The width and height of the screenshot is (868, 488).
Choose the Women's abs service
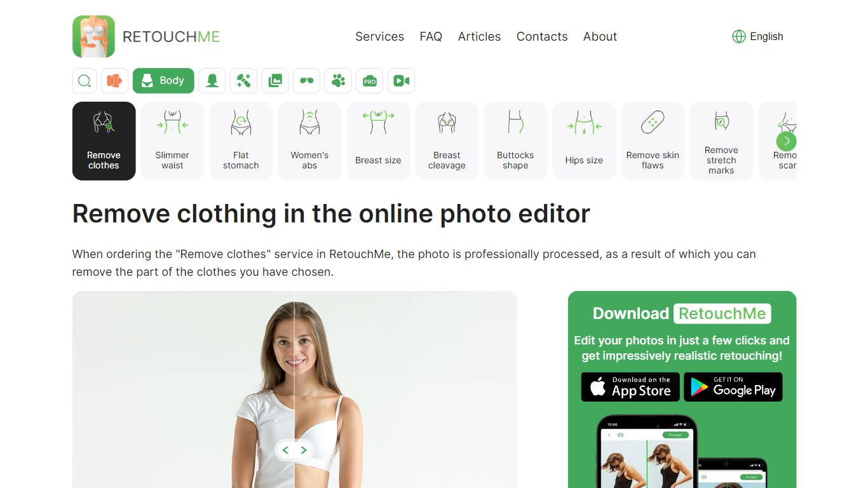309,140
